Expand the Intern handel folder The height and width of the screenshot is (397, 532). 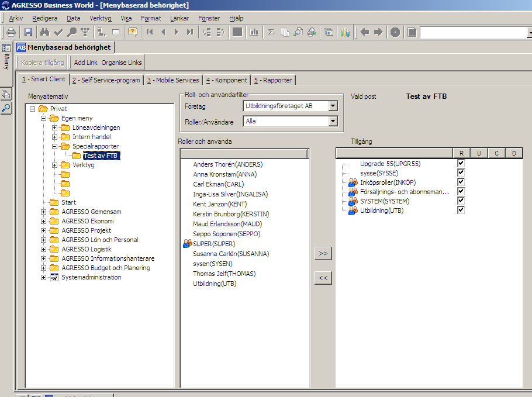click(x=54, y=137)
